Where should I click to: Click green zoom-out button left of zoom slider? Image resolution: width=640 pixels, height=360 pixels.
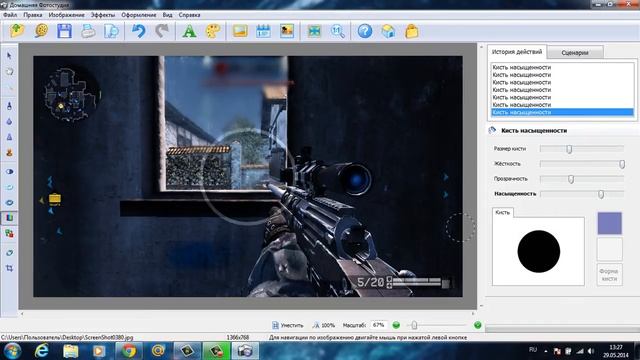tap(396, 325)
